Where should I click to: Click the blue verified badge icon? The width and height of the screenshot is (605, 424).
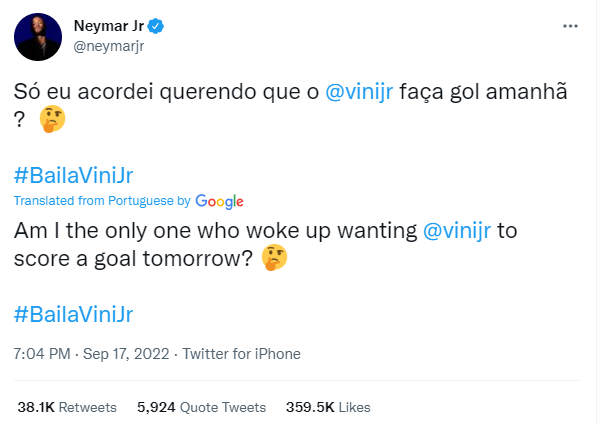(158, 25)
